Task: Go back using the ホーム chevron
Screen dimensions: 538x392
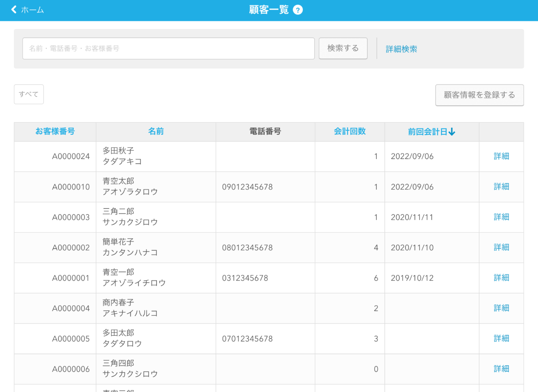Action: point(15,10)
